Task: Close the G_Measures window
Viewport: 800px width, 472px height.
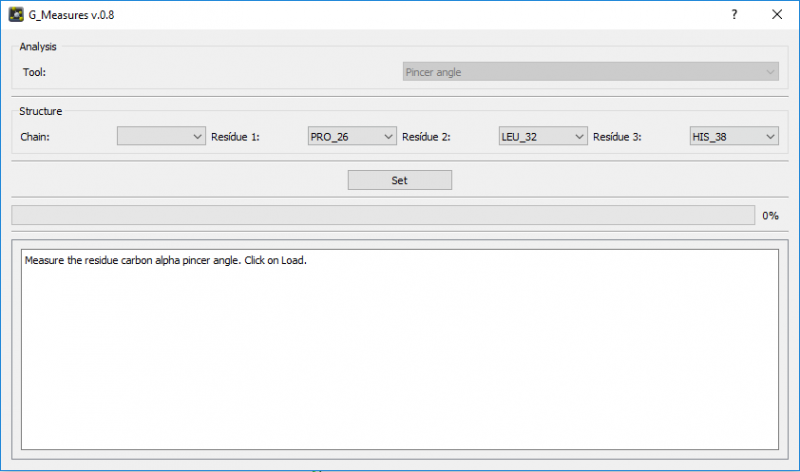Action: pyautogui.click(x=777, y=15)
